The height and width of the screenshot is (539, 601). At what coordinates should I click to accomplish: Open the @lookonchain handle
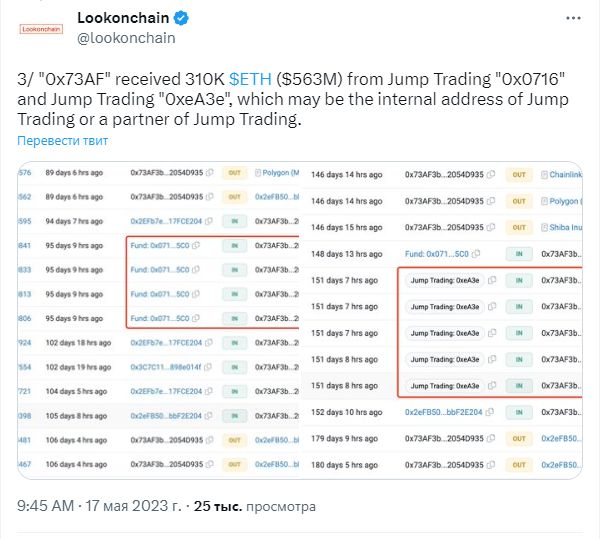126,38
